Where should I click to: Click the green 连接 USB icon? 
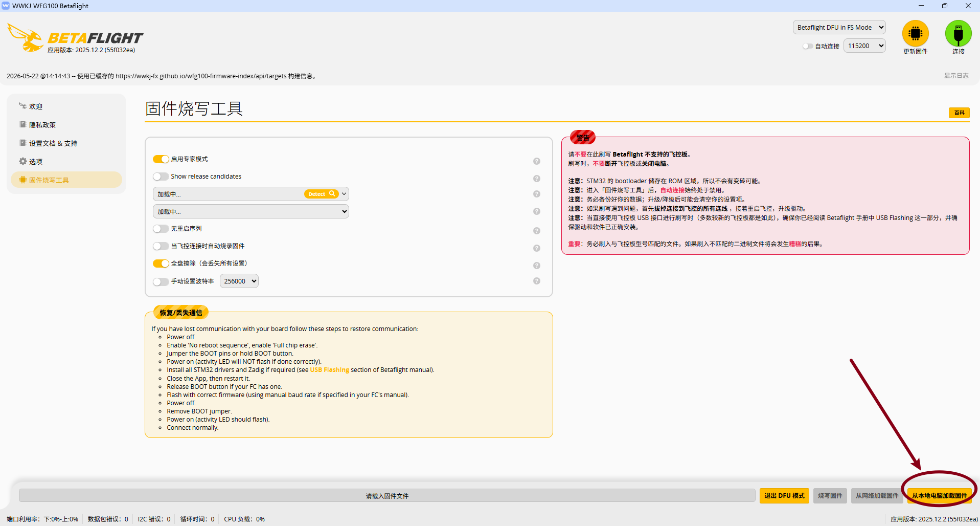click(958, 34)
